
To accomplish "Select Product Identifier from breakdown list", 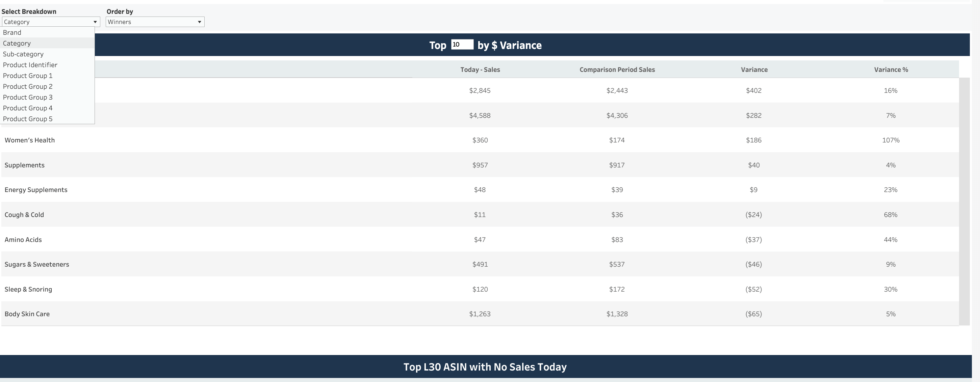I will pyautogui.click(x=30, y=64).
